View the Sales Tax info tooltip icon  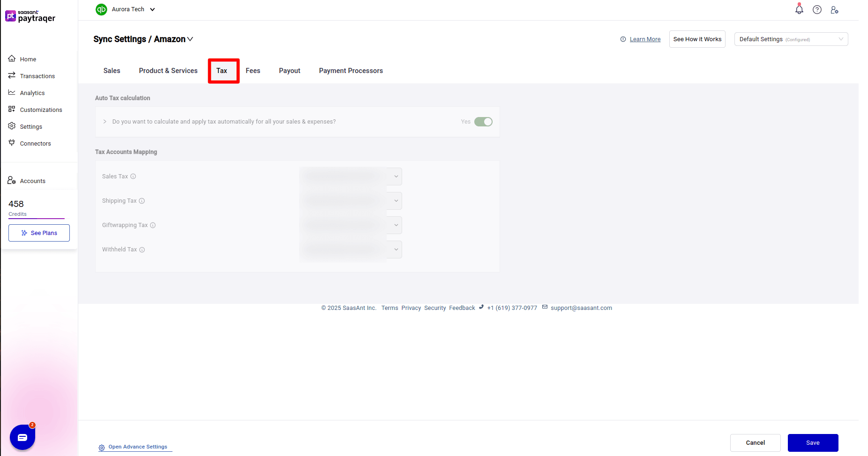point(133,177)
